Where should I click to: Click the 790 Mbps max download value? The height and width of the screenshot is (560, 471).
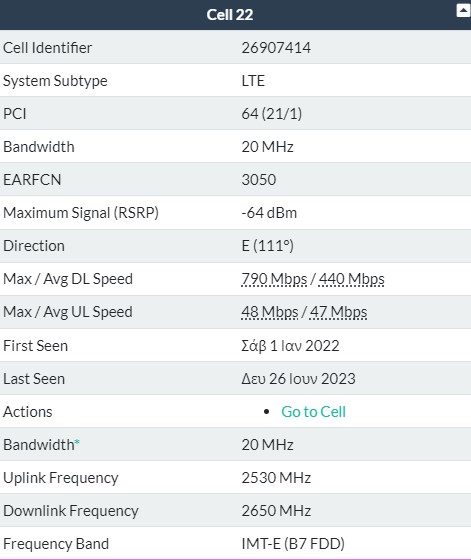tap(274, 279)
